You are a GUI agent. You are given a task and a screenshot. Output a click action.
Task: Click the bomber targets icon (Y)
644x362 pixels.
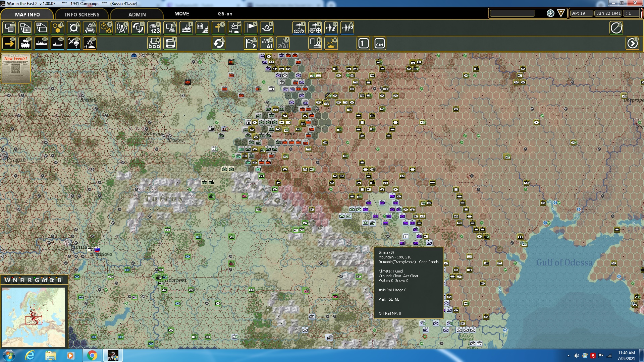(315, 28)
